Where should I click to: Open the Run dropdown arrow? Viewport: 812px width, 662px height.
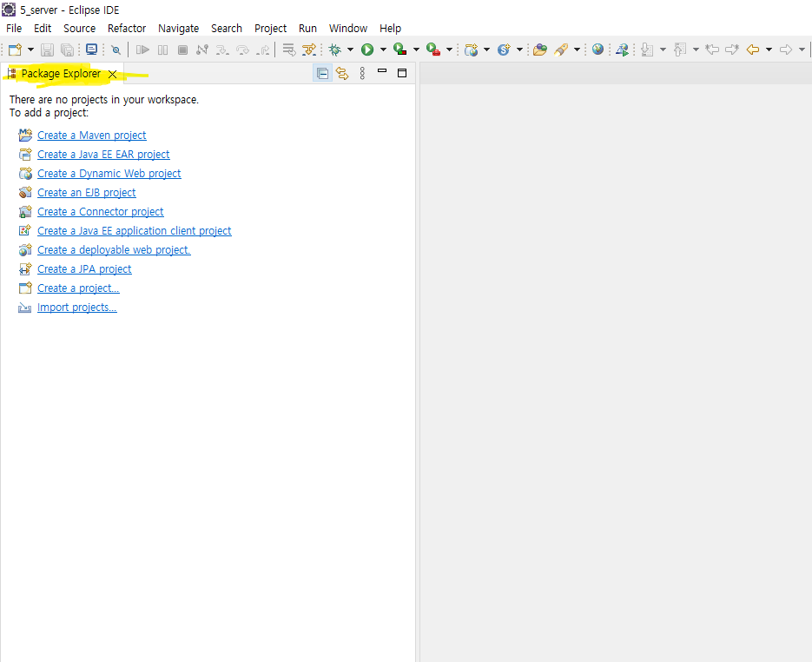click(383, 50)
